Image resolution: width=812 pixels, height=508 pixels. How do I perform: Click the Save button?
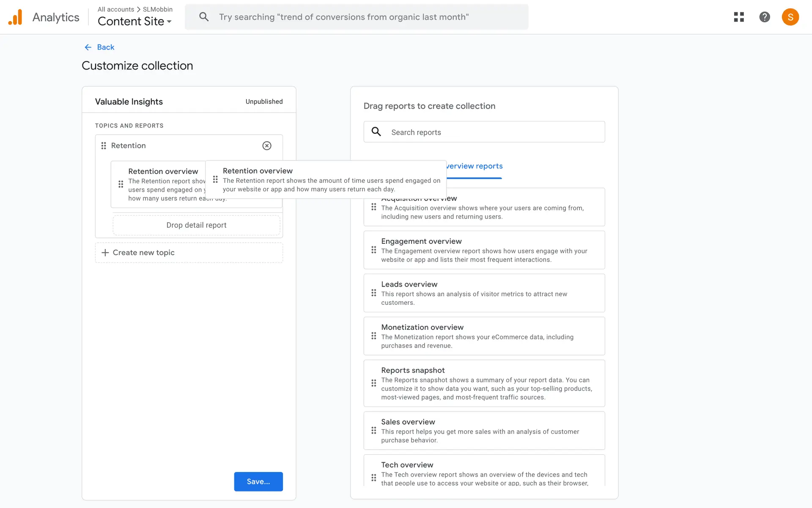click(x=258, y=482)
